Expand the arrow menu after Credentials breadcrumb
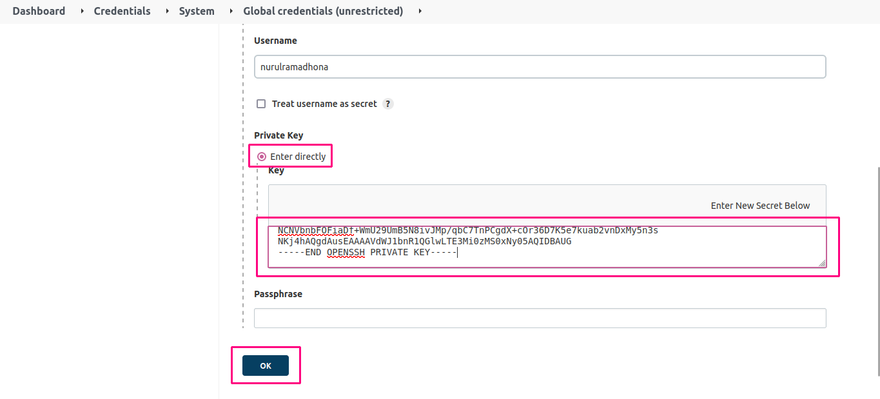 point(167,11)
